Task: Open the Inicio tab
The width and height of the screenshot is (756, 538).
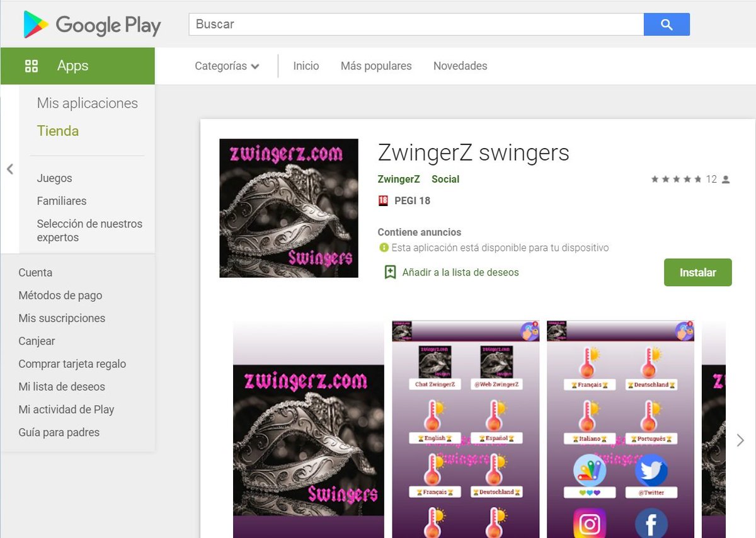Action: pos(306,66)
